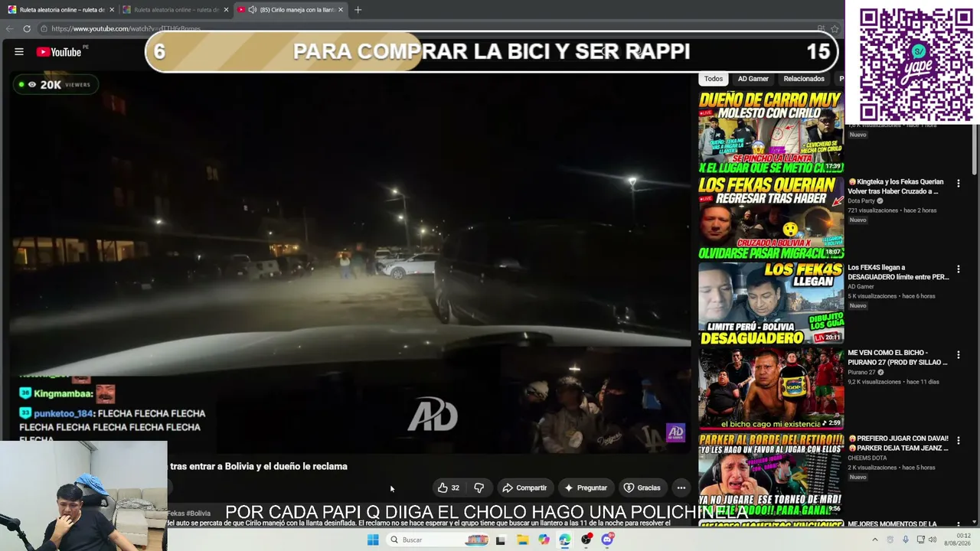View site information lock icon

pos(44,29)
